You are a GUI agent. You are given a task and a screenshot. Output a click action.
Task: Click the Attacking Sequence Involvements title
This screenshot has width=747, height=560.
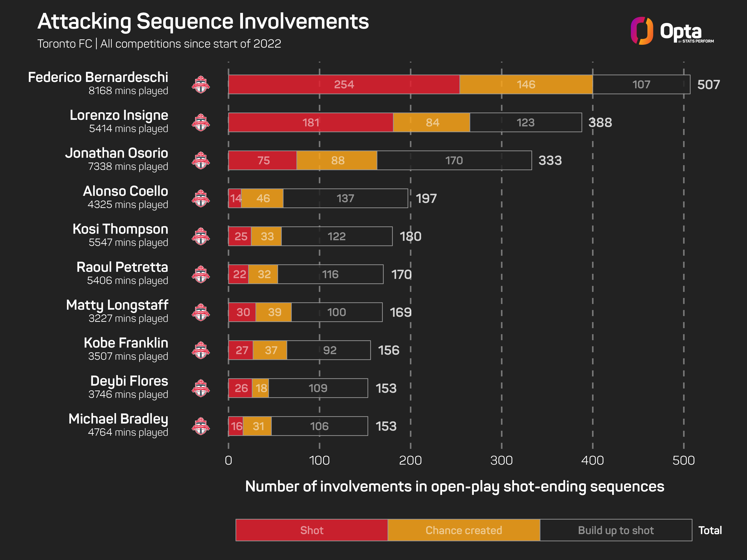(203, 22)
